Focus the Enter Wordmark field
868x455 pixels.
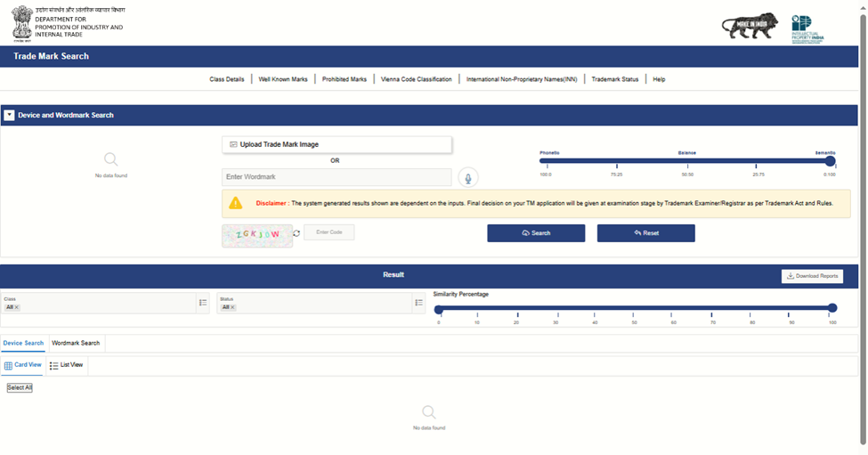pyautogui.click(x=337, y=177)
